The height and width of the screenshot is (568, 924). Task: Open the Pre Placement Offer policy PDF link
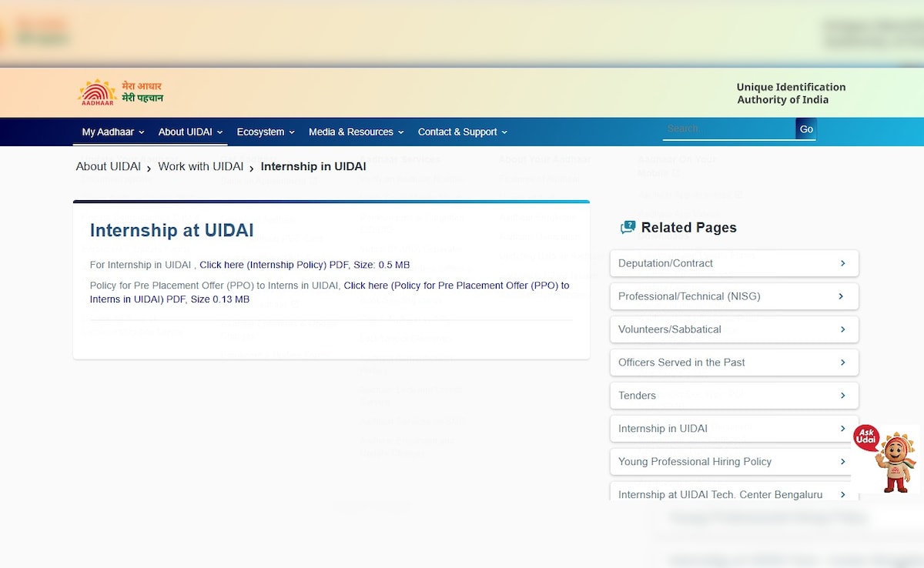point(456,286)
